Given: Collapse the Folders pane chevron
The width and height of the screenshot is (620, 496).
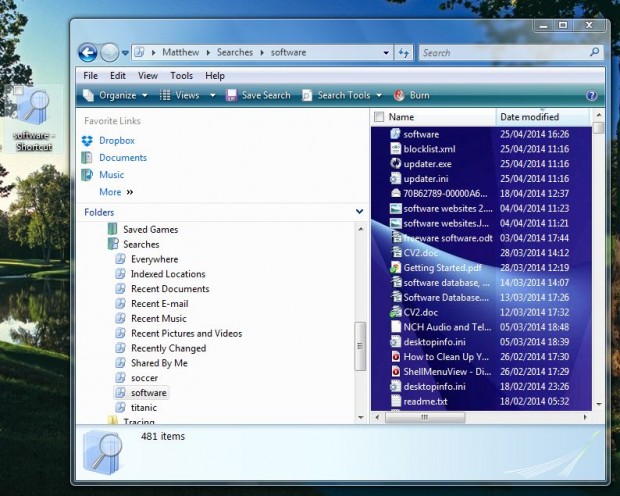Looking at the screenshot, I should pos(359,212).
